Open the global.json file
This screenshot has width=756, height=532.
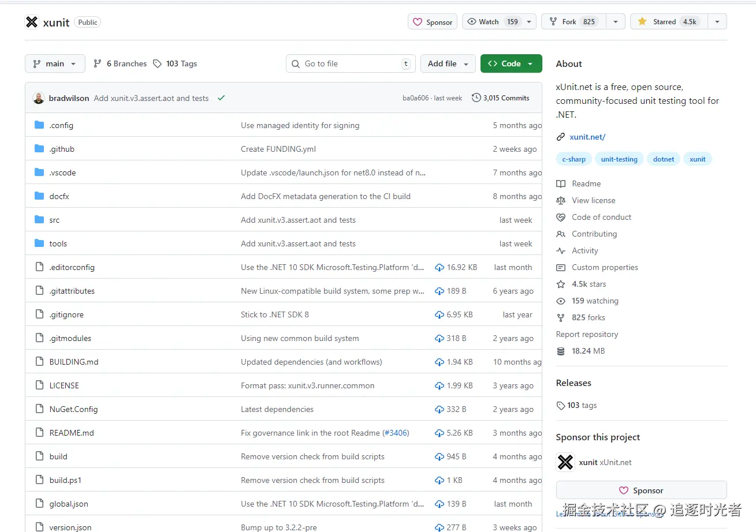pyautogui.click(x=69, y=504)
